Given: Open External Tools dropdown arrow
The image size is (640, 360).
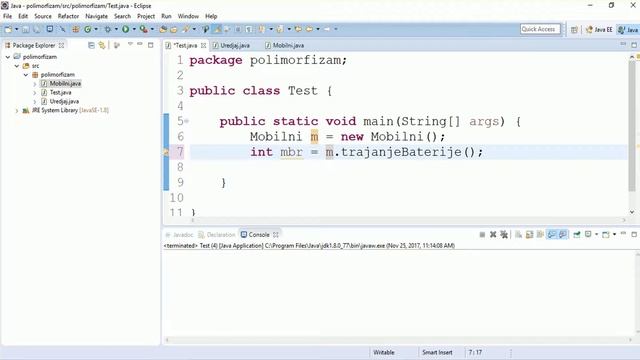Looking at the screenshot, I should (x=152, y=29).
